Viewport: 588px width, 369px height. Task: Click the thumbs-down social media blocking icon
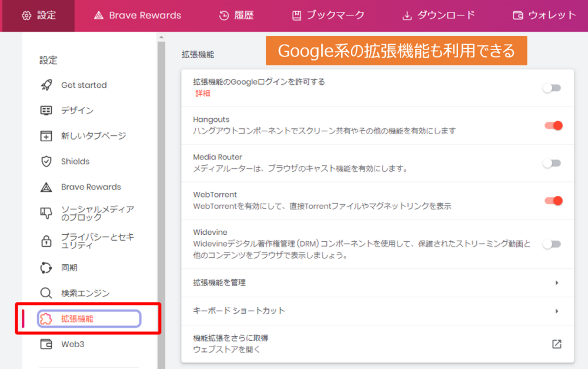[x=46, y=213]
